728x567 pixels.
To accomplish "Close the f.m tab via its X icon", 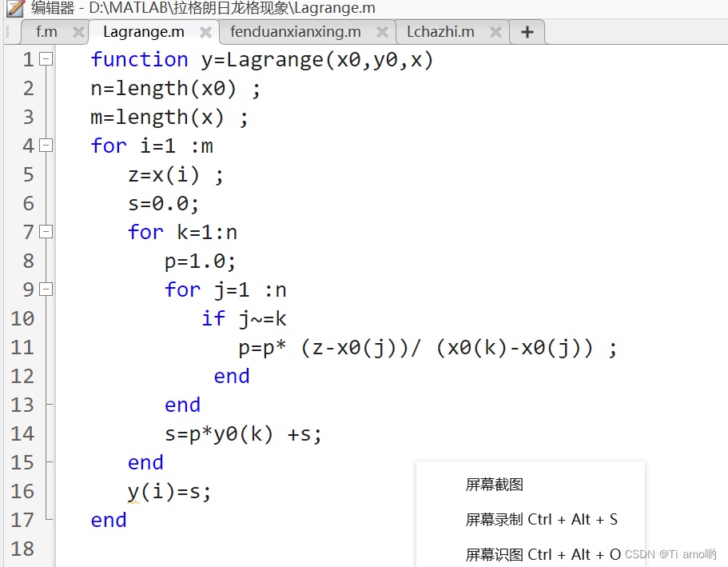I will click(x=78, y=32).
